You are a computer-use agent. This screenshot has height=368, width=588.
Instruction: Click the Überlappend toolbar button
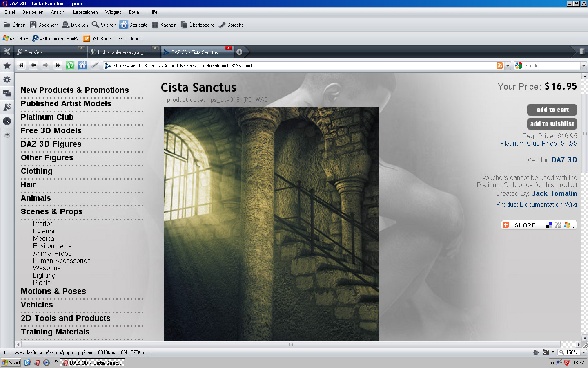coord(198,25)
